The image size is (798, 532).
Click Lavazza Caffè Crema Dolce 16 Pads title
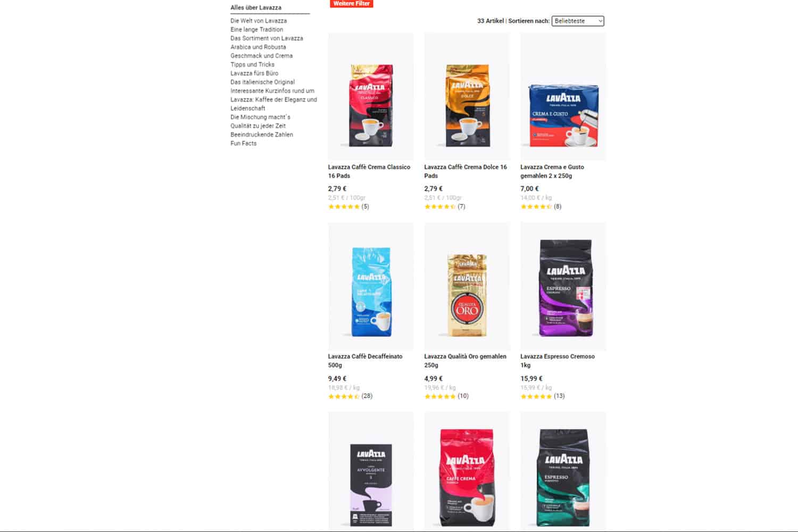[465, 171]
